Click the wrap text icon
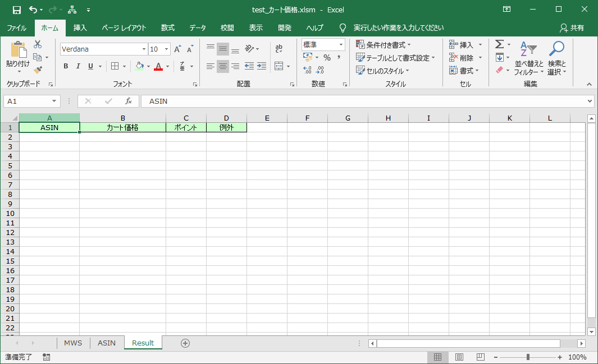 pos(279,48)
